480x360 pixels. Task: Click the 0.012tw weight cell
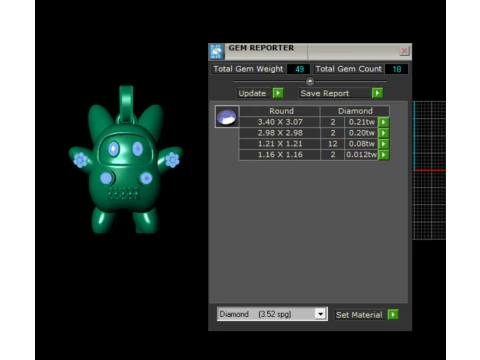361,155
